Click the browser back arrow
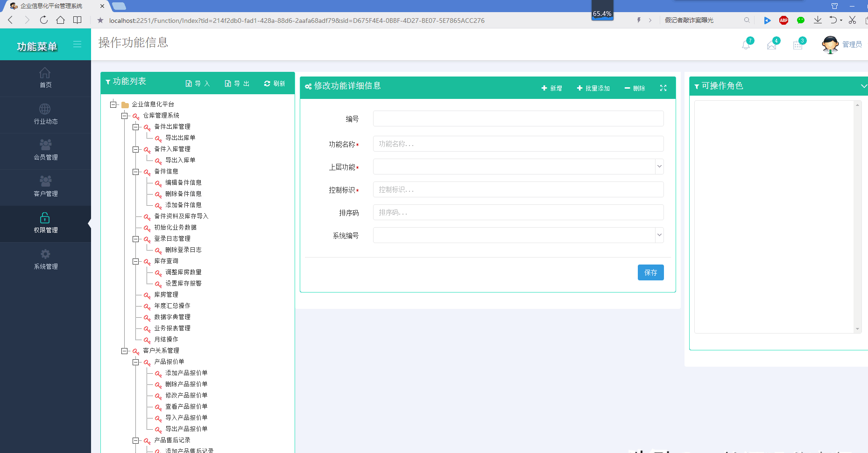The image size is (868, 453). 10,20
